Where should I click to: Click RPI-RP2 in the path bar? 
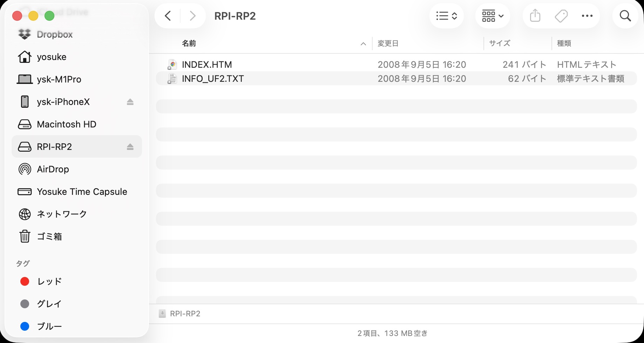click(185, 314)
